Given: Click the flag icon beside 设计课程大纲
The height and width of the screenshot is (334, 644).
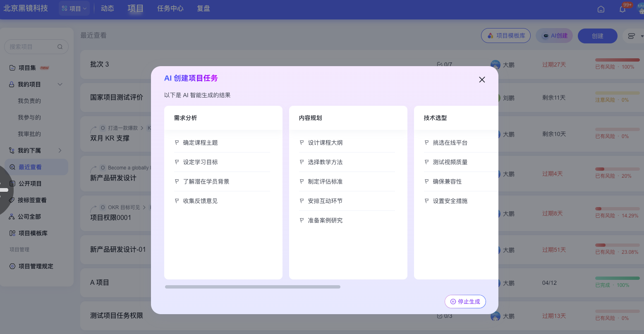Looking at the screenshot, I should click(x=302, y=143).
